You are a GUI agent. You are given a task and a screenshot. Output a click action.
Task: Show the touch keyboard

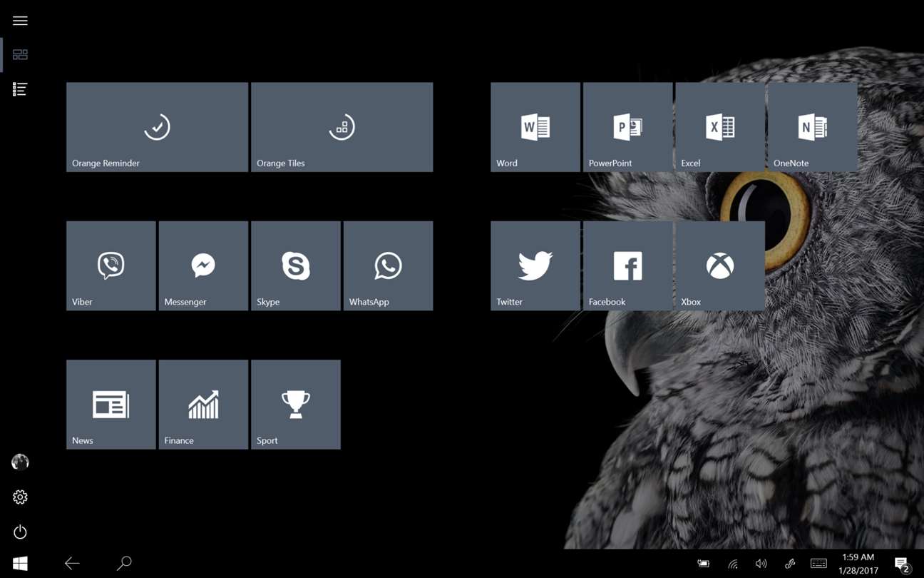(x=818, y=564)
